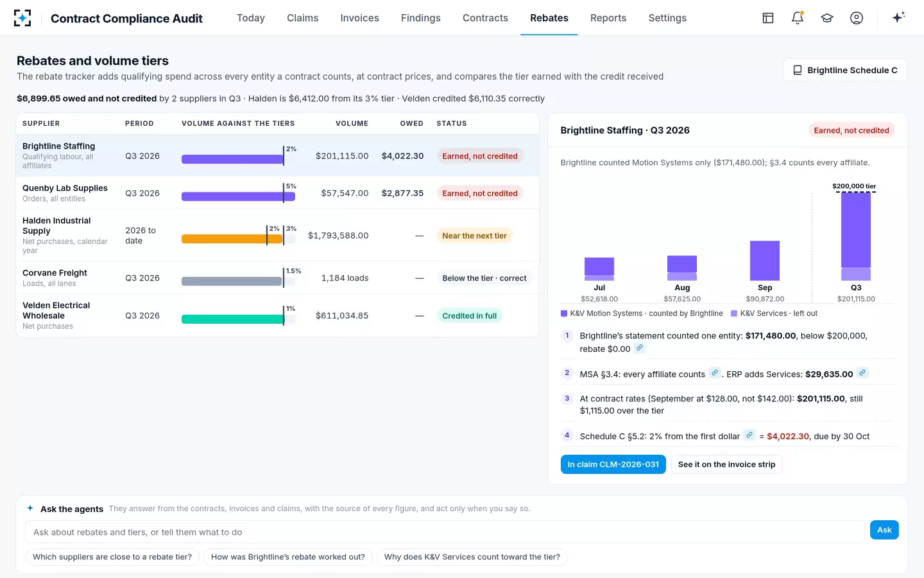
Task: Open the user account profile icon
Action: click(x=857, y=18)
